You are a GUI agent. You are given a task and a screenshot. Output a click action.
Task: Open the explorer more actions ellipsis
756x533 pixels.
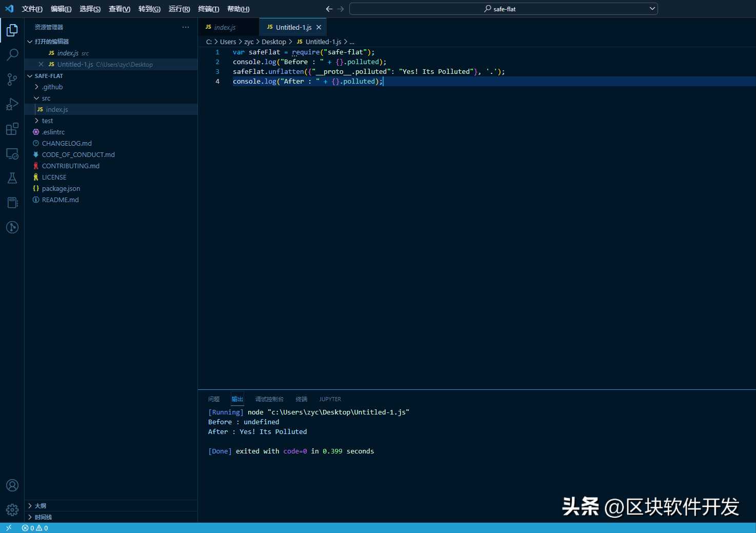186,27
